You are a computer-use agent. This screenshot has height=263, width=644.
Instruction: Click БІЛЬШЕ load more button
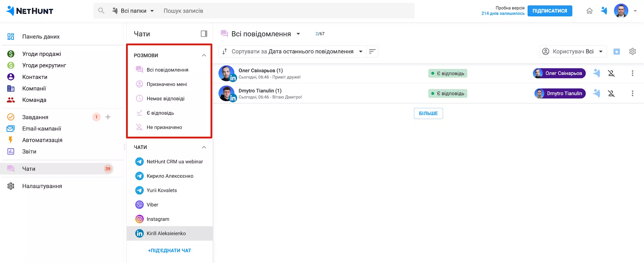tap(428, 113)
